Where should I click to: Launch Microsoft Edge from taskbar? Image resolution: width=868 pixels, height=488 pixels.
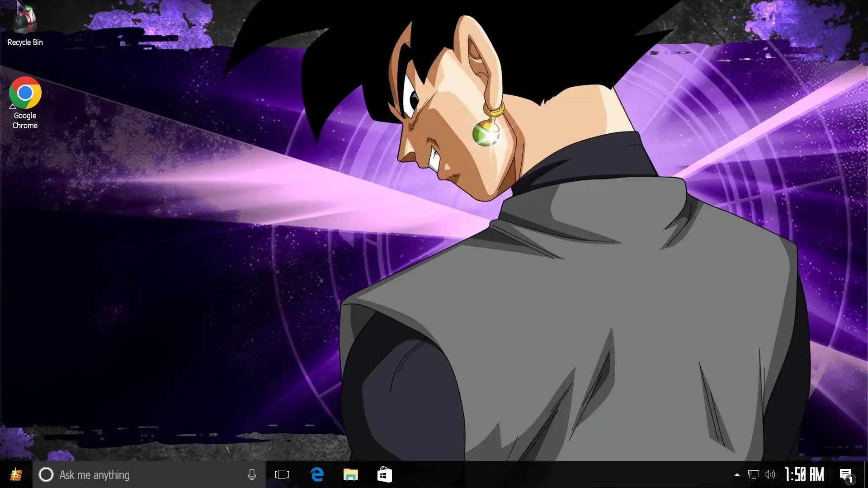(317, 474)
